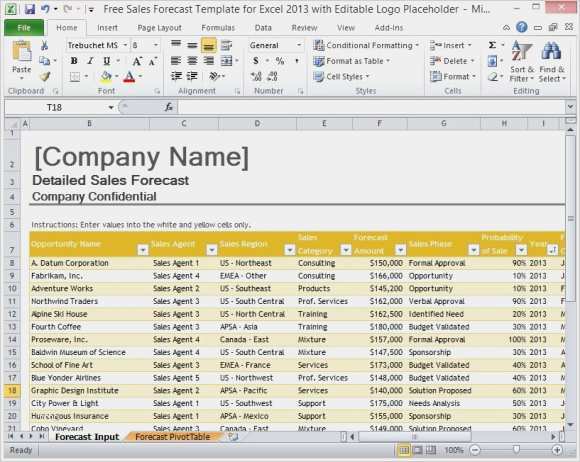The height and width of the screenshot is (462, 580).
Task: Open Format as Table dropdown
Action: coord(351,61)
